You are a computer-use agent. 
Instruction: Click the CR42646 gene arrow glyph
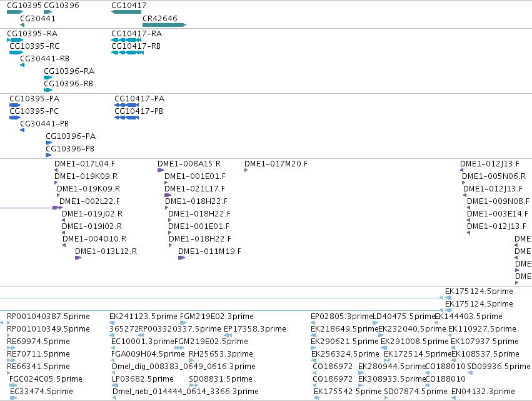(x=164, y=25)
